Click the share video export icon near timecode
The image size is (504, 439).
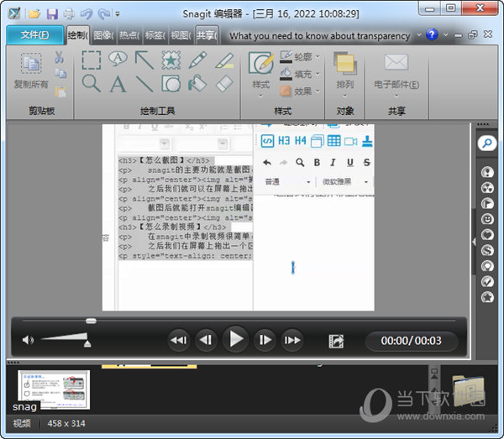336,341
